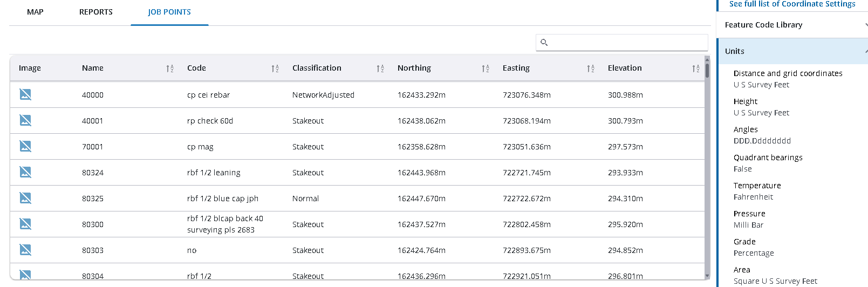The width and height of the screenshot is (868, 287).
Task: Sort the Elevation column with its arrows
Action: 696,69
